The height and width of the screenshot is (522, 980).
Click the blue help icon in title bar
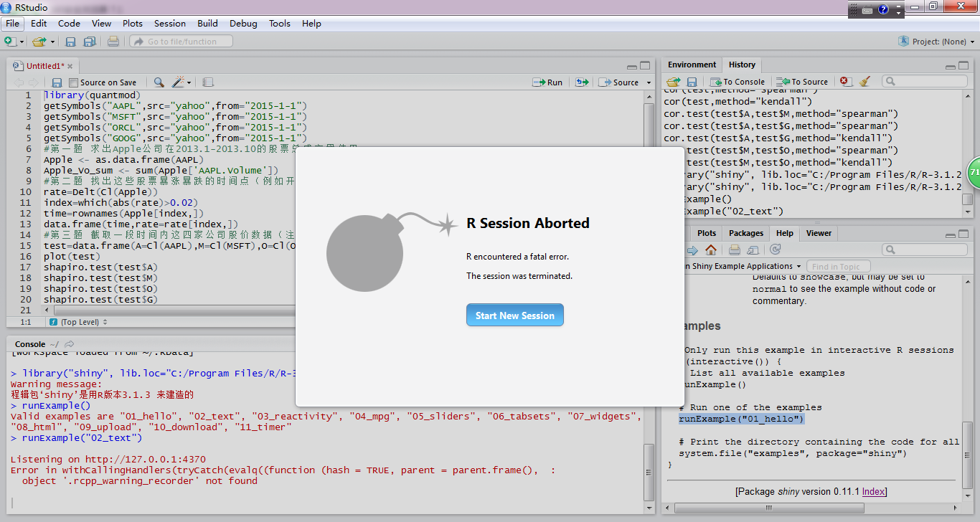point(883,10)
